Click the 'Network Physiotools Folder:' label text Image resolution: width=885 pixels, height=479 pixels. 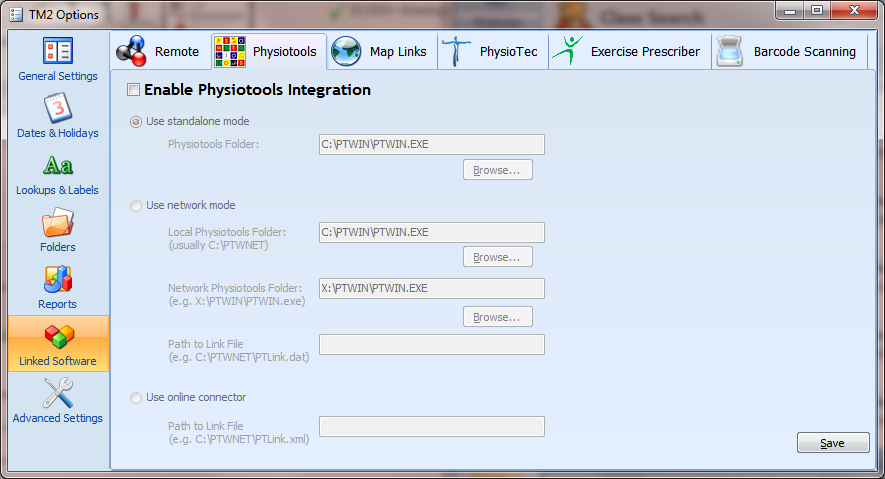[235, 288]
